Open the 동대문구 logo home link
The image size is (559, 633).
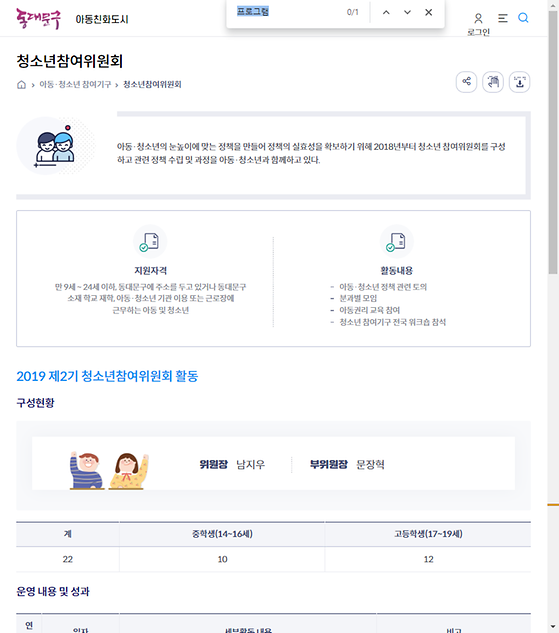[38, 19]
